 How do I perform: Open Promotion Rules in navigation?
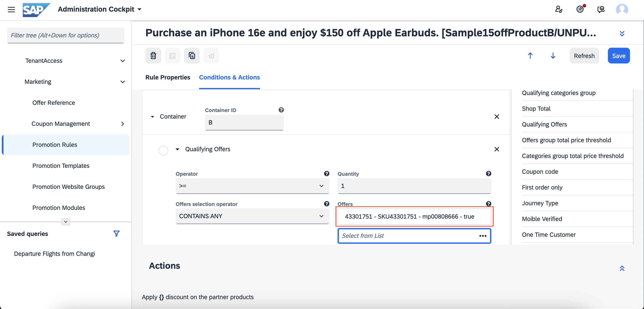click(66, 145)
